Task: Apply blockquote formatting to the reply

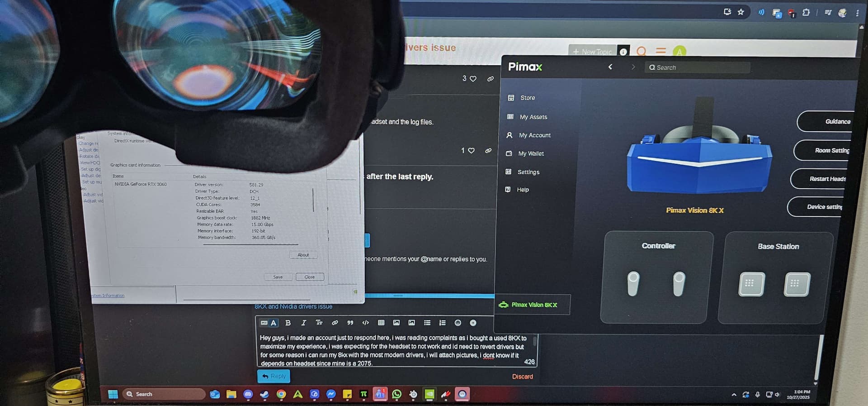Action: (350, 323)
